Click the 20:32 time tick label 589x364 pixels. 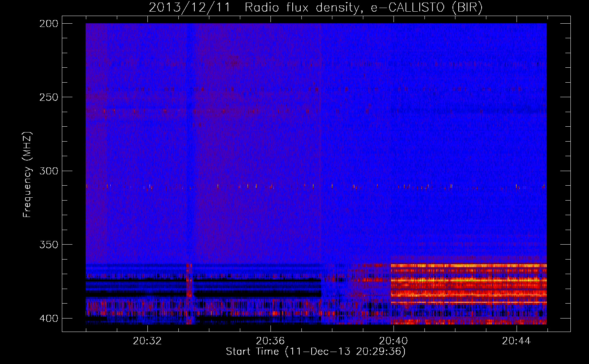pyautogui.click(x=147, y=341)
